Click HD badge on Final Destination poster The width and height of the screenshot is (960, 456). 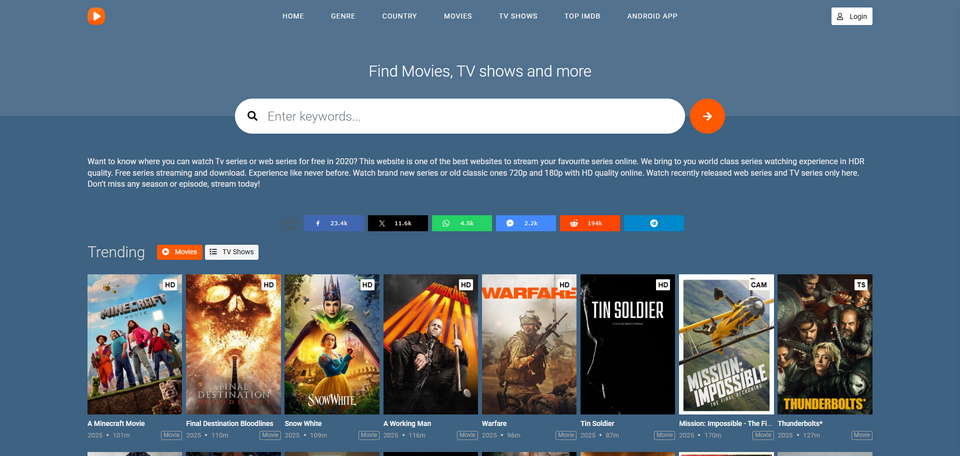click(x=268, y=285)
